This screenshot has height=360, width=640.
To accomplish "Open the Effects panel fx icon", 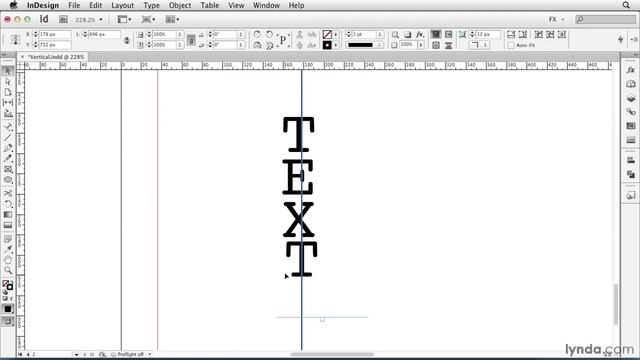I will [x=631, y=70].
